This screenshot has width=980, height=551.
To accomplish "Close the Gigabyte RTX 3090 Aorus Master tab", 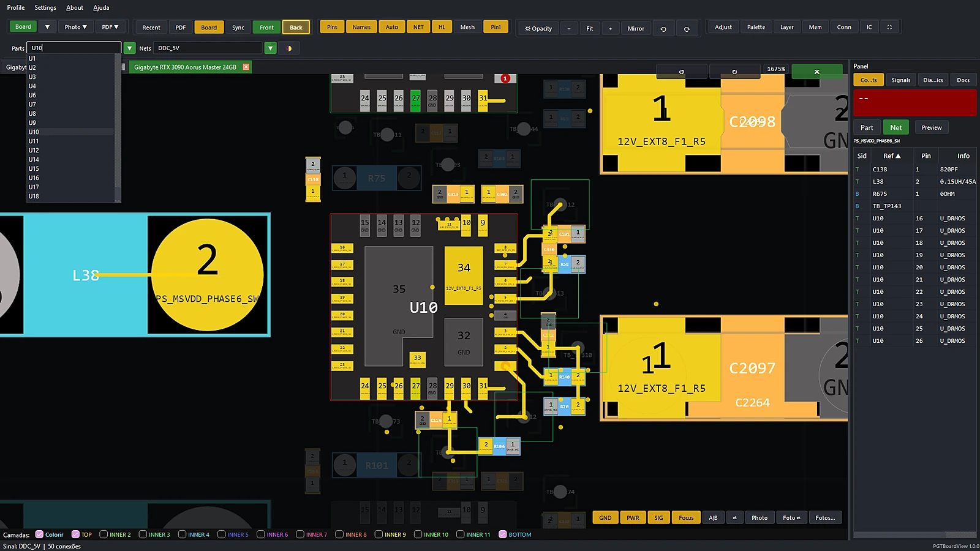I will coord(246,67).
